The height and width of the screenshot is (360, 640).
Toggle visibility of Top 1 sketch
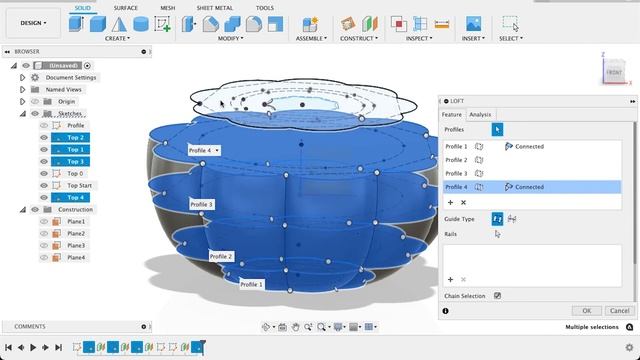[44, 149]
